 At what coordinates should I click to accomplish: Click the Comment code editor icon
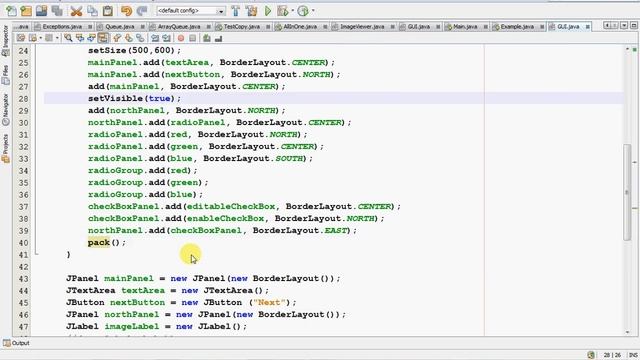click(x=207, y=38)
